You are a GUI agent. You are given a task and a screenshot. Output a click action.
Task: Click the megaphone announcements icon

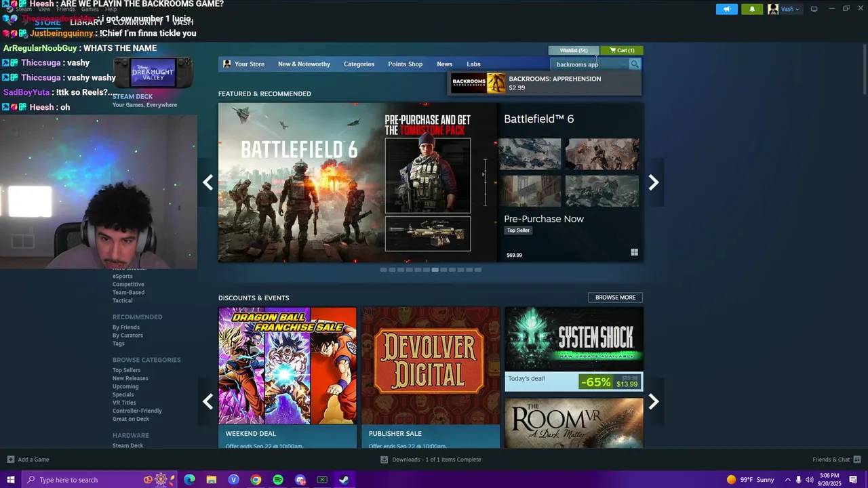pyautogui.click(x=726, y=9)
